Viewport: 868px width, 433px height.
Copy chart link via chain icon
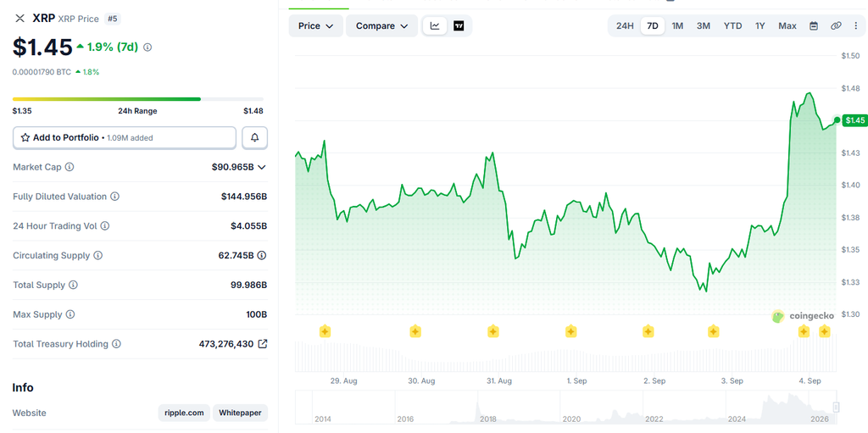(836, 26)
